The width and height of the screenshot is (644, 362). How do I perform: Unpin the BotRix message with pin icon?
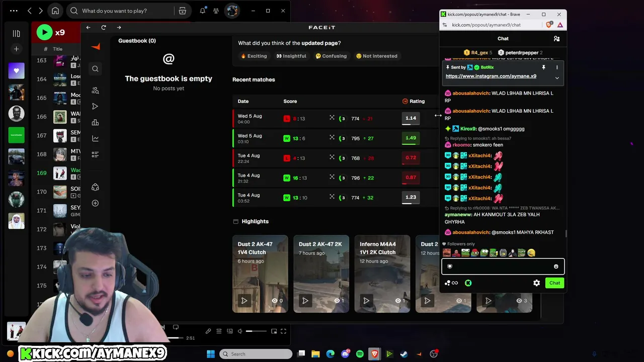pos(543,67)
